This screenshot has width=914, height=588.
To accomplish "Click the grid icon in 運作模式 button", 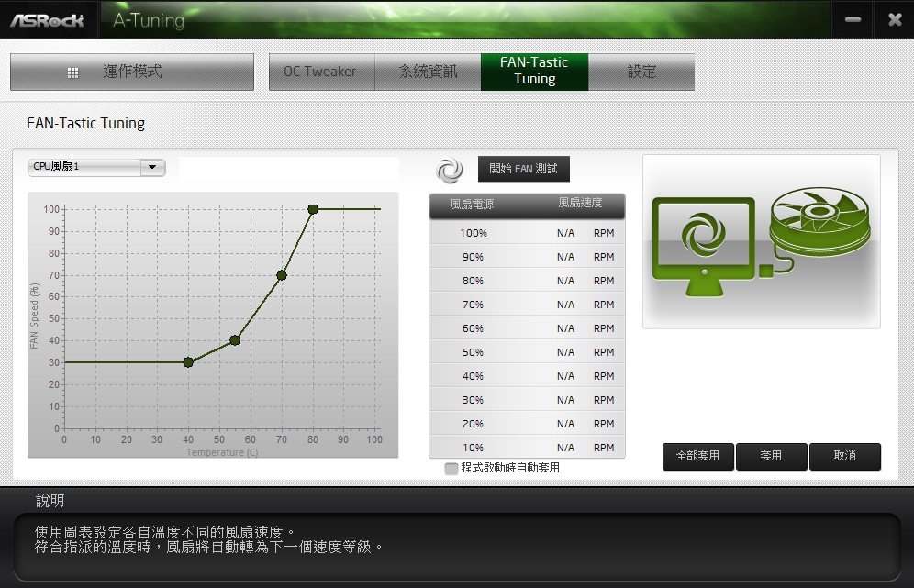I will click(72, 72).
